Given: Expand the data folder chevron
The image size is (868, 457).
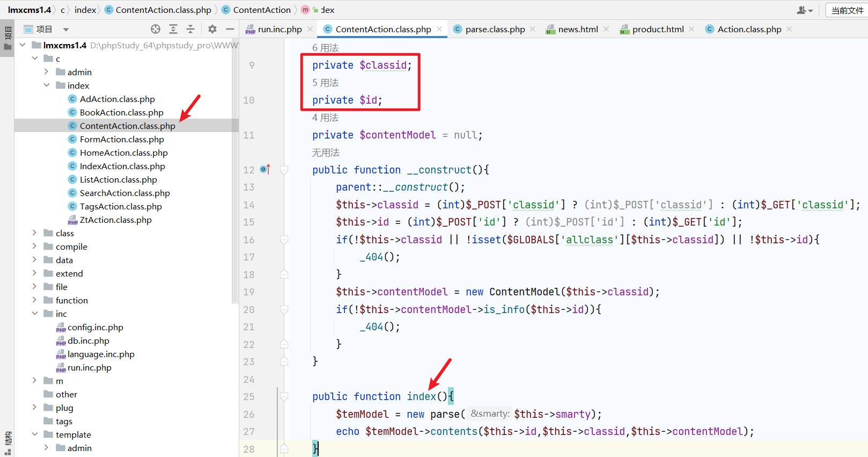Looking at the screenshot, I should pos(35,260).
